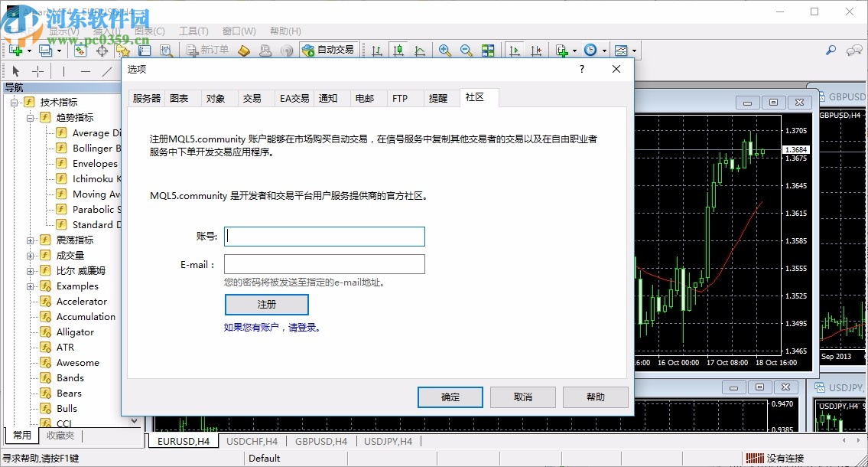
Task: Expand the 比尔 威廉姆 tree node
Action: (31, 271)
